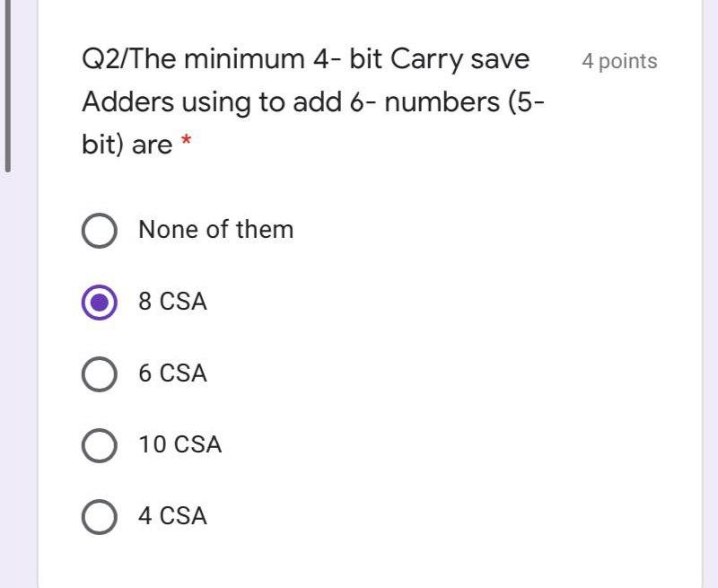The height and width of the screenshot is (588, 718).
Task: Click the red required asterisk
Action: click(187, 141)
